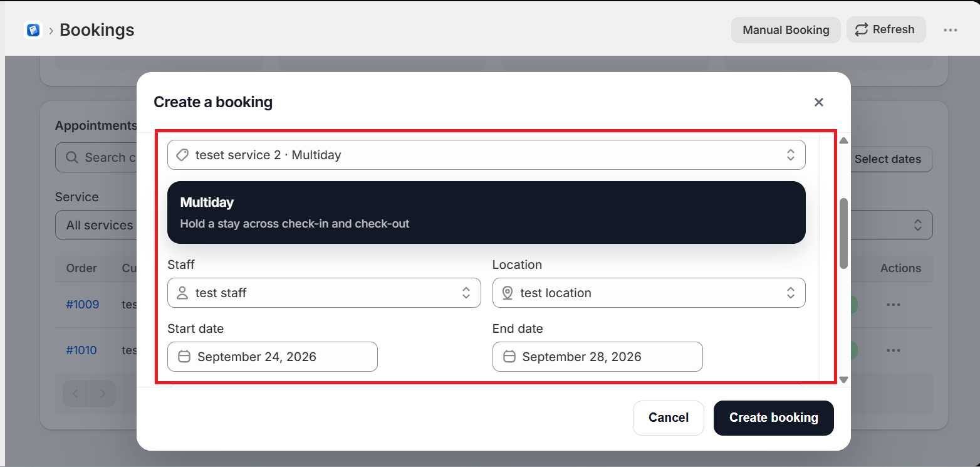The width and height of the screenshot is (980, 467).
Task: Open the Manual Booking button
Action: click(786, 29)
